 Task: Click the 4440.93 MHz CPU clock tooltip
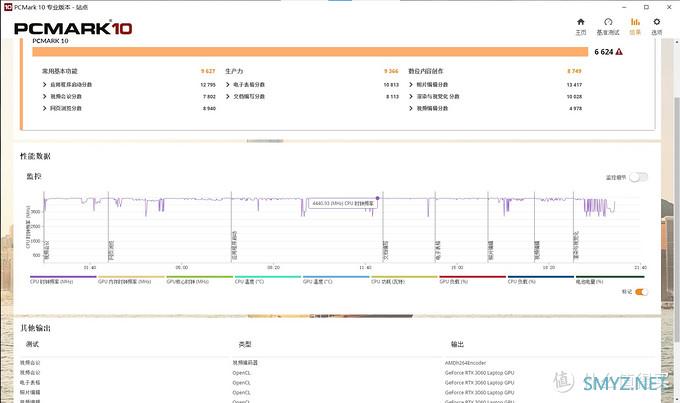343,203
